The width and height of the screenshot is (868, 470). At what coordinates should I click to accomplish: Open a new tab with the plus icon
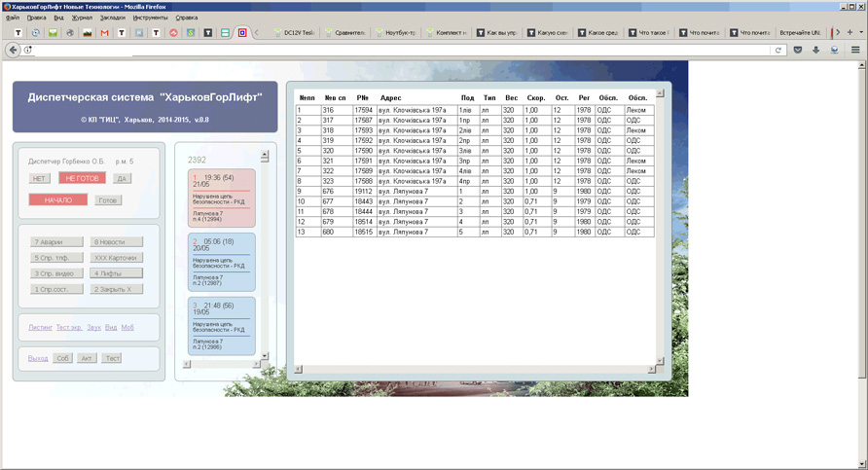coord(849,31)
